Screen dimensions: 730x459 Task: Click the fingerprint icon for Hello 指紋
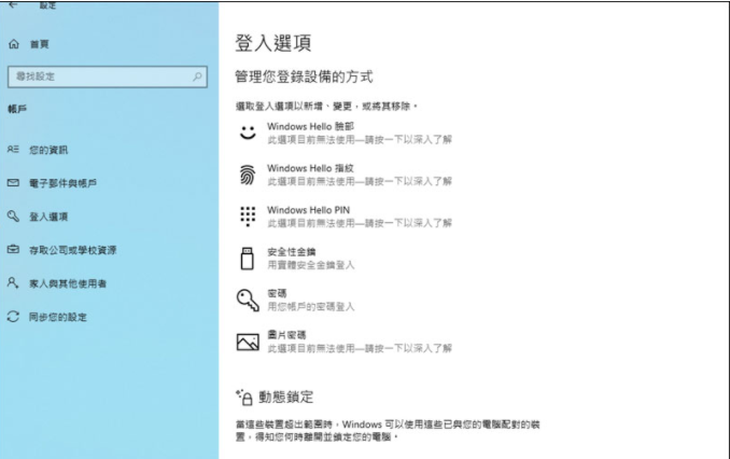click(248, 175)
